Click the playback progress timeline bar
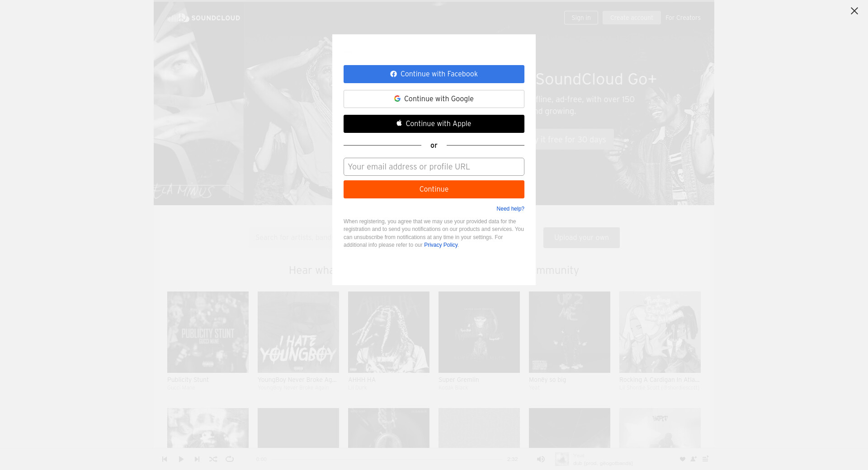Image resolution: width=868 pixels, height=470 pixels. [x=387, y=459]
